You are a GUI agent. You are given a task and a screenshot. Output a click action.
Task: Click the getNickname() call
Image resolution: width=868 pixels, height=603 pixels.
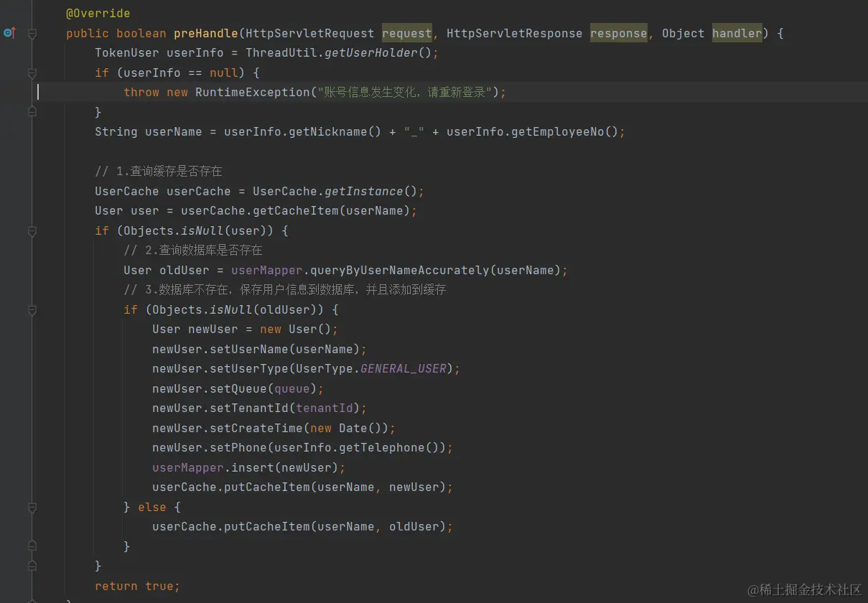tap(335, 132)
